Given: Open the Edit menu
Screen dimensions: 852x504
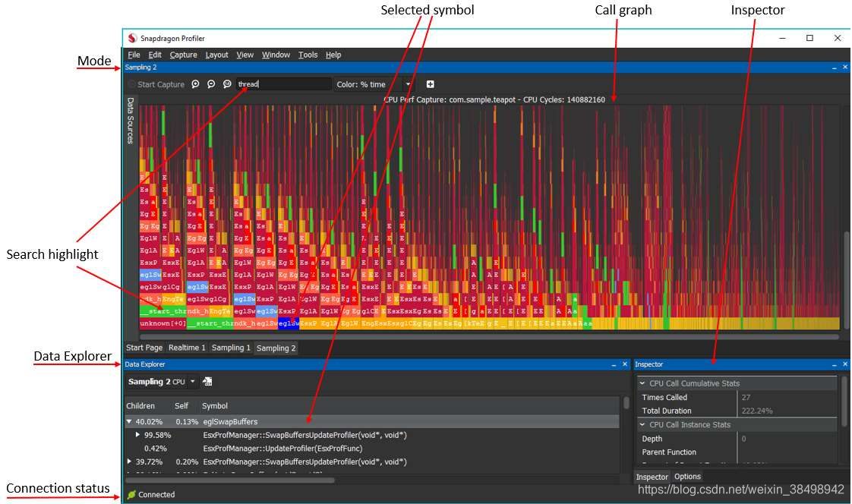Looking at the screenshot, I should [155, 55].
